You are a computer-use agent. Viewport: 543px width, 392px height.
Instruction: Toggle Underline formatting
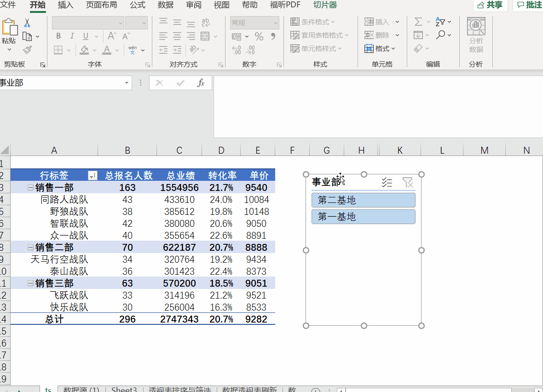[x=86, y=36]
